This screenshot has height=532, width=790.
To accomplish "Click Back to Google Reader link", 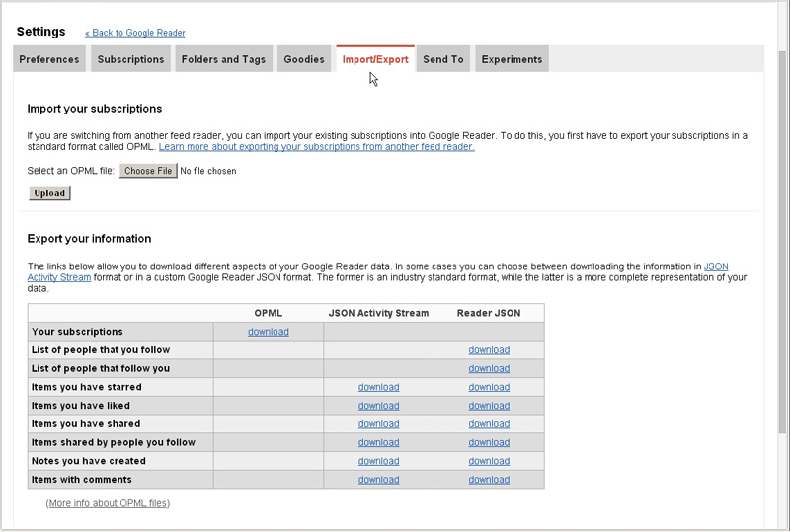I will [x=135, y=33].
